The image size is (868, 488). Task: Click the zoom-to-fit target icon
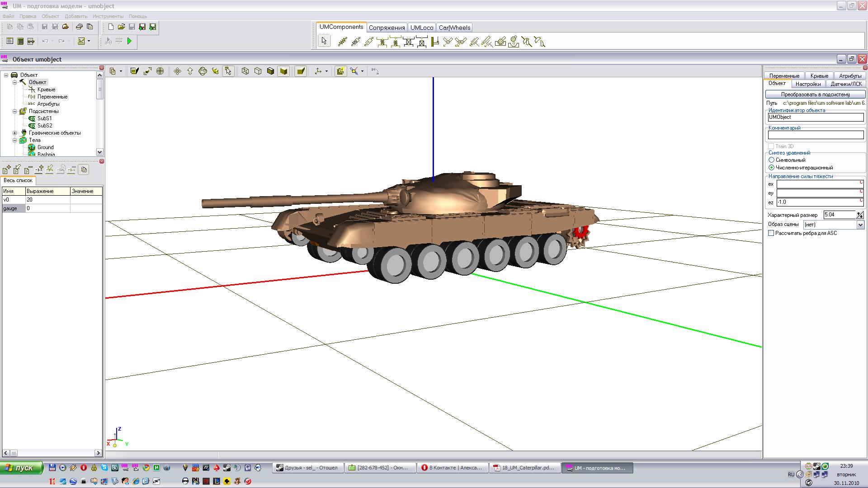[160, 71]
